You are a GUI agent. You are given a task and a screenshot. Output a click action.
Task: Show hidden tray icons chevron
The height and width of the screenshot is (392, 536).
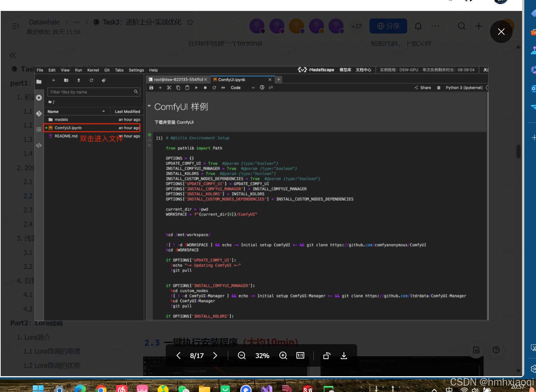pyautogui.click(x=434, y=390)
